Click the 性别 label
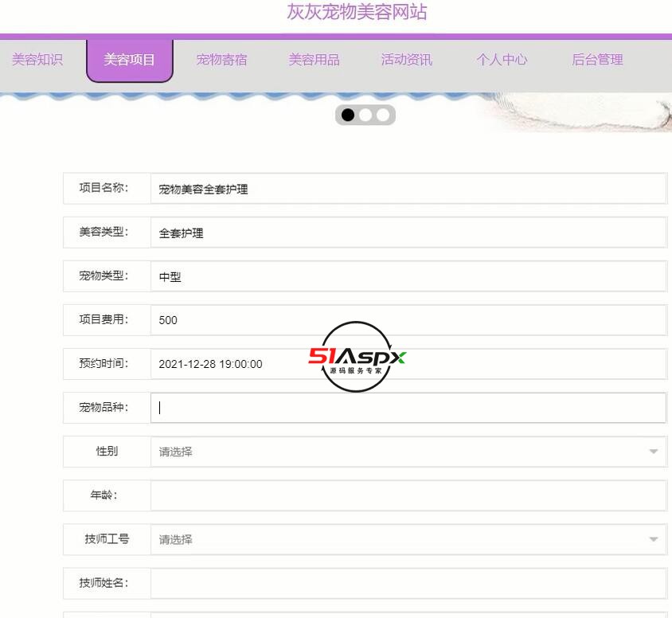The image size is (672, 618). [x=107, y=451]
